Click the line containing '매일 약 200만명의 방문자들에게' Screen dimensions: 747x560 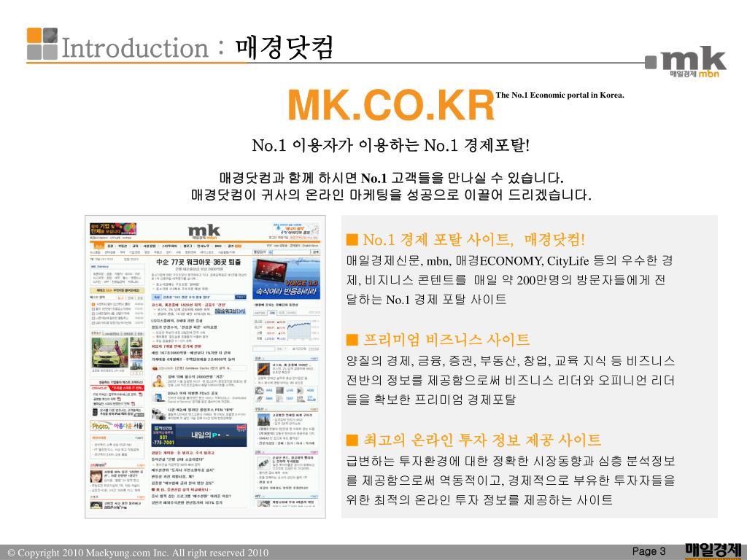pos(506,280)
